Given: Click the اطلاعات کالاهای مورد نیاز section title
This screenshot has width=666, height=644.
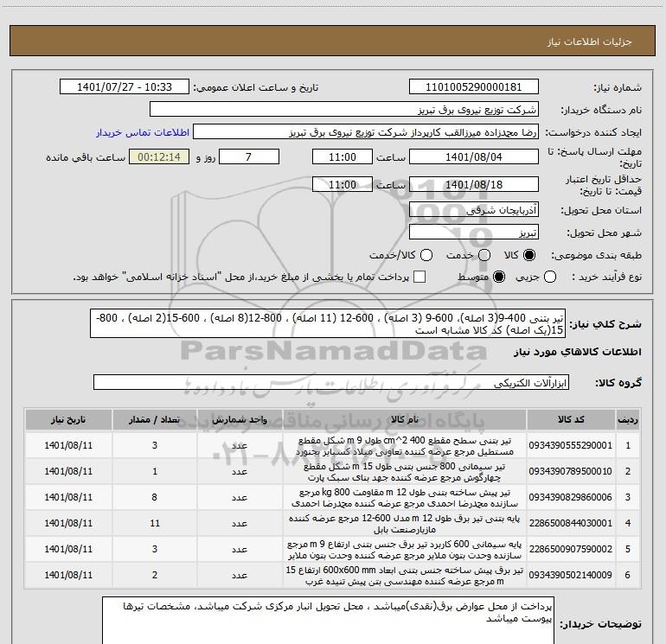Looking at the screenshot, I should click(x=577, y=353).
